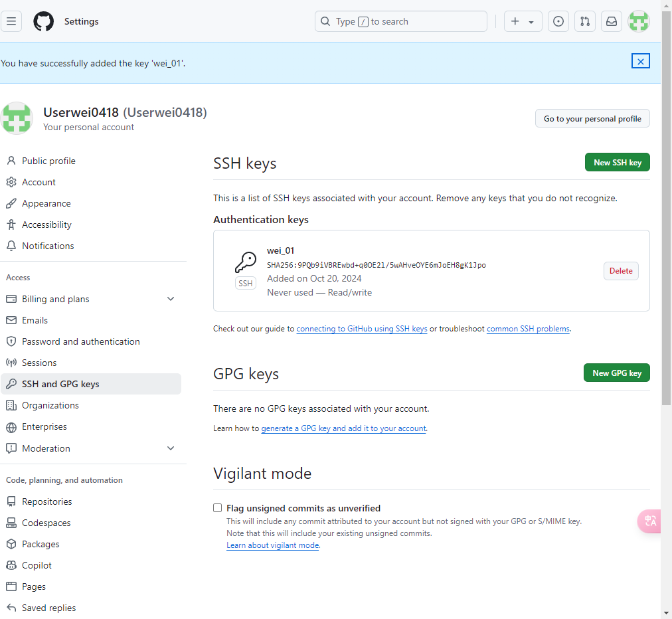This screenshot has height=619, width=672.
Task: Click the Codespaces icon
Action: [x=11, y=523]
